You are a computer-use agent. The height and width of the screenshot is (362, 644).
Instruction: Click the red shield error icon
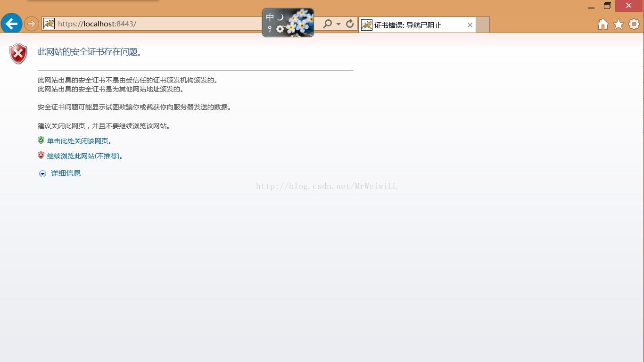click(x=18, y=53)
